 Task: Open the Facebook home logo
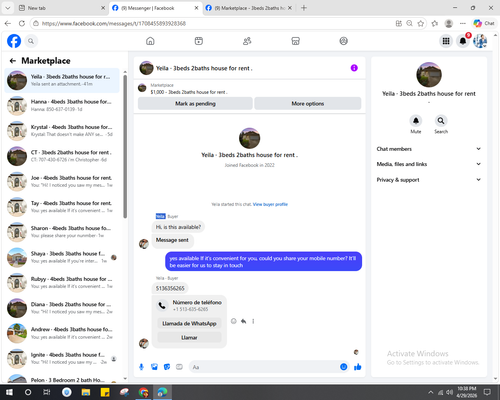pos(14,41)
